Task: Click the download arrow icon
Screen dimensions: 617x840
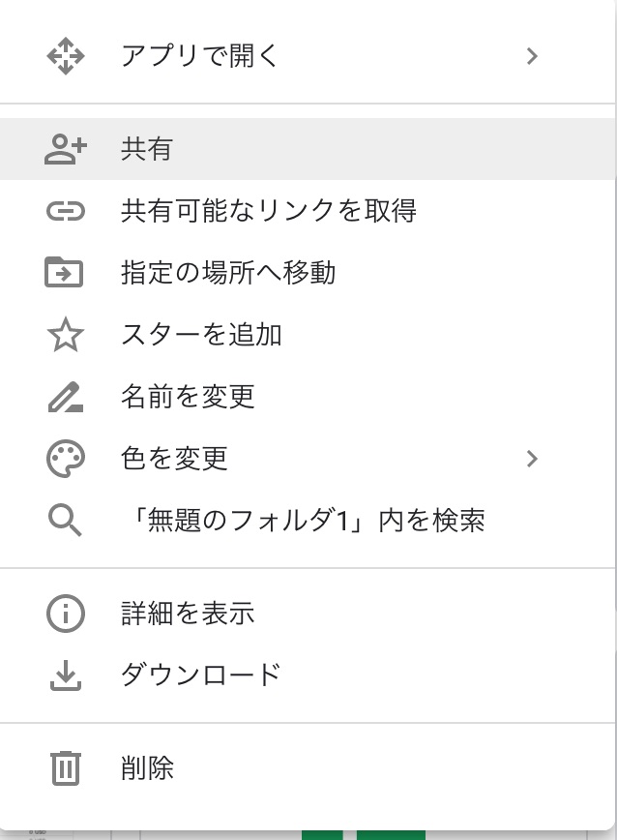Action: [65, 675]
